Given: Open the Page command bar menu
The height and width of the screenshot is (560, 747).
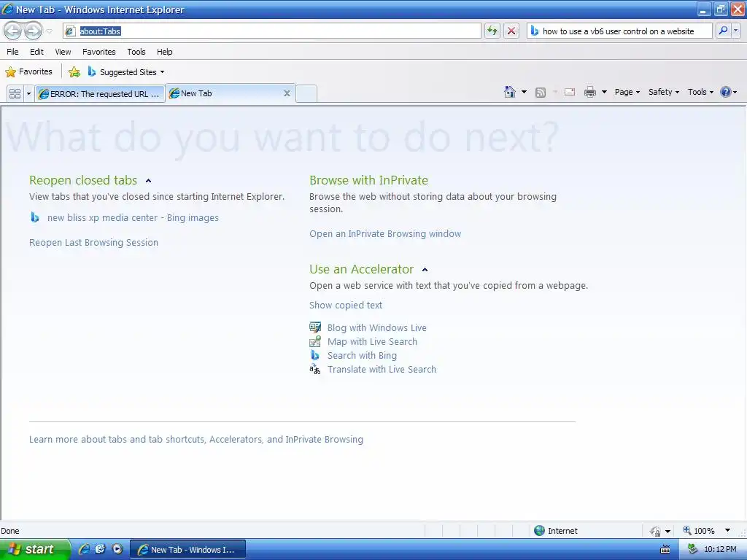Looking at the screenshot, I should click(x=627, y=92).
